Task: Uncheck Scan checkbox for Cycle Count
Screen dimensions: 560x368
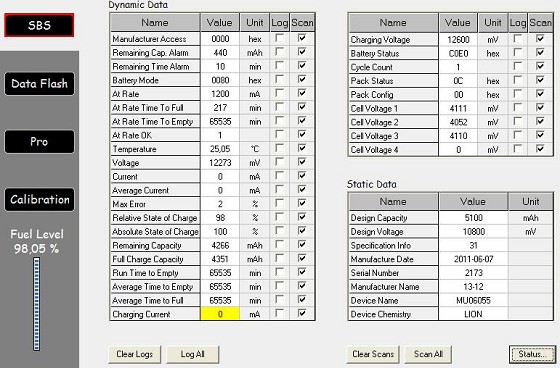Action: click(x=540, y=66)
